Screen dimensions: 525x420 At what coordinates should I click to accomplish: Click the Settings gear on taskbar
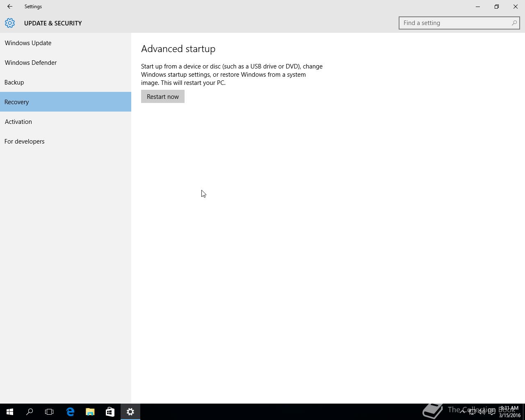click(x=130, y=412)
